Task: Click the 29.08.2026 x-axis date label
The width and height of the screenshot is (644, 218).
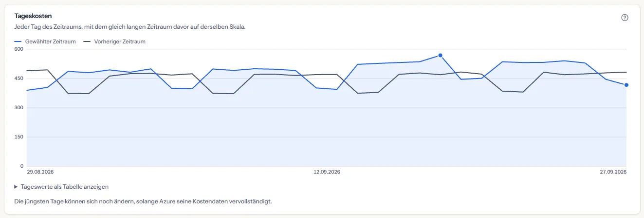Action: click(40, 172)
